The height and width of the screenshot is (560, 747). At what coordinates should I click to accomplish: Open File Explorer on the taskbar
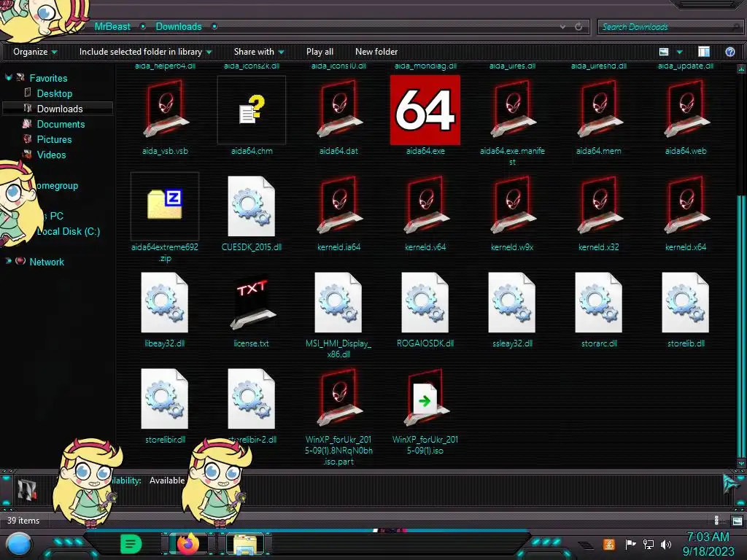pyautogui.click(x=246, y=544)
